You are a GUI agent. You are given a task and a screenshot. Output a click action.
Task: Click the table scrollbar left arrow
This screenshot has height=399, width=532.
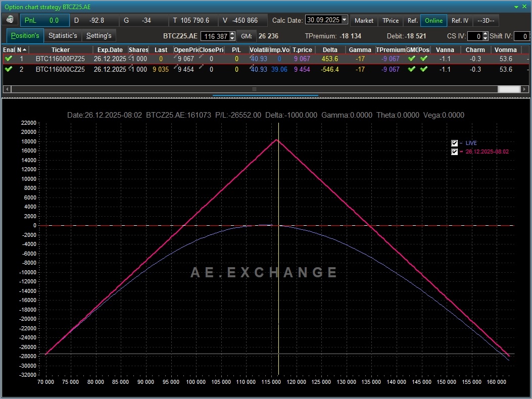7,89
